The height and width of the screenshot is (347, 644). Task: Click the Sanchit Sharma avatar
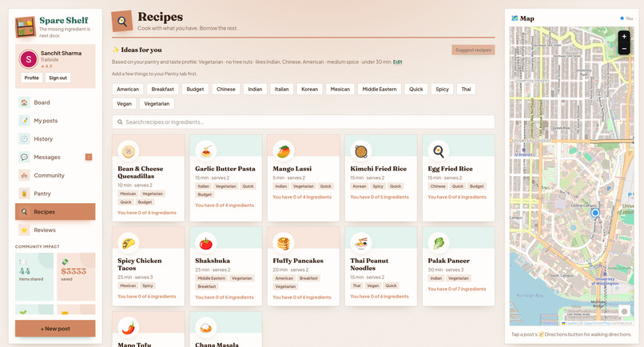28,59
